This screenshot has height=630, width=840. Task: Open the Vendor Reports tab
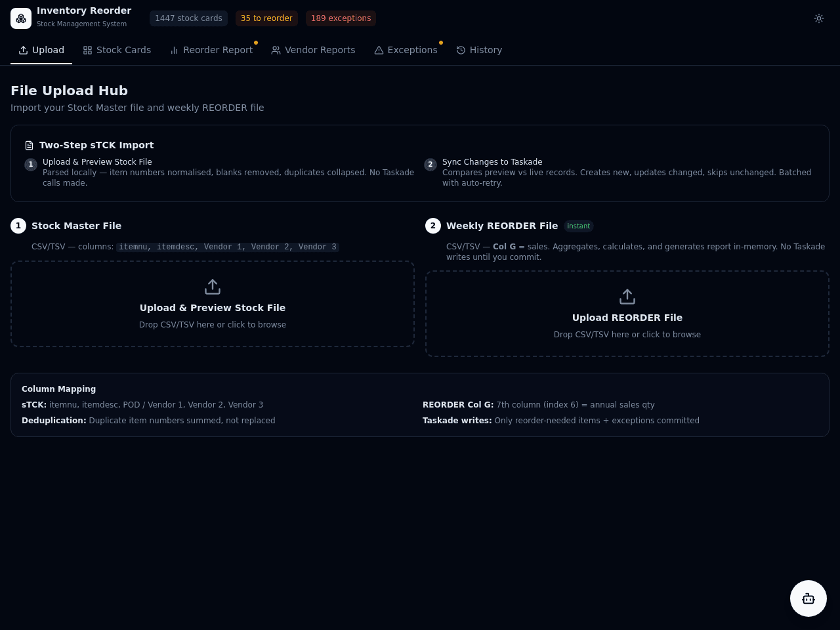pyautogui.click(x=313, y=50)
